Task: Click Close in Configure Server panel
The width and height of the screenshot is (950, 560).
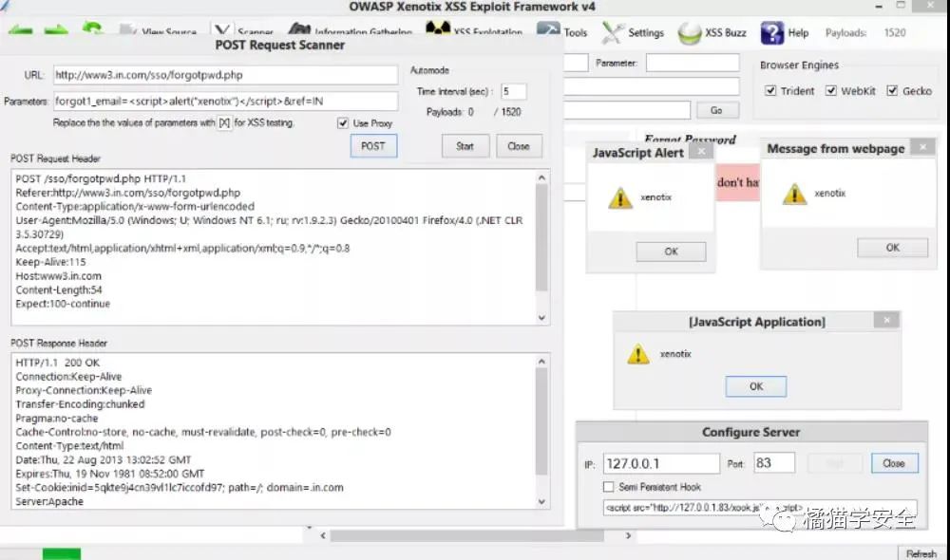Action: click(x=894, y=463)
